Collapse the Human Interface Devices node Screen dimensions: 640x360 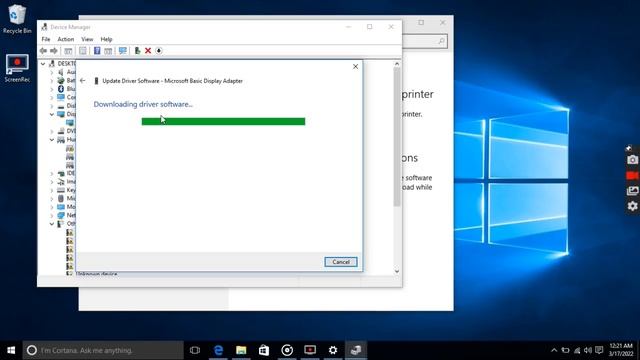click(52, 140)
